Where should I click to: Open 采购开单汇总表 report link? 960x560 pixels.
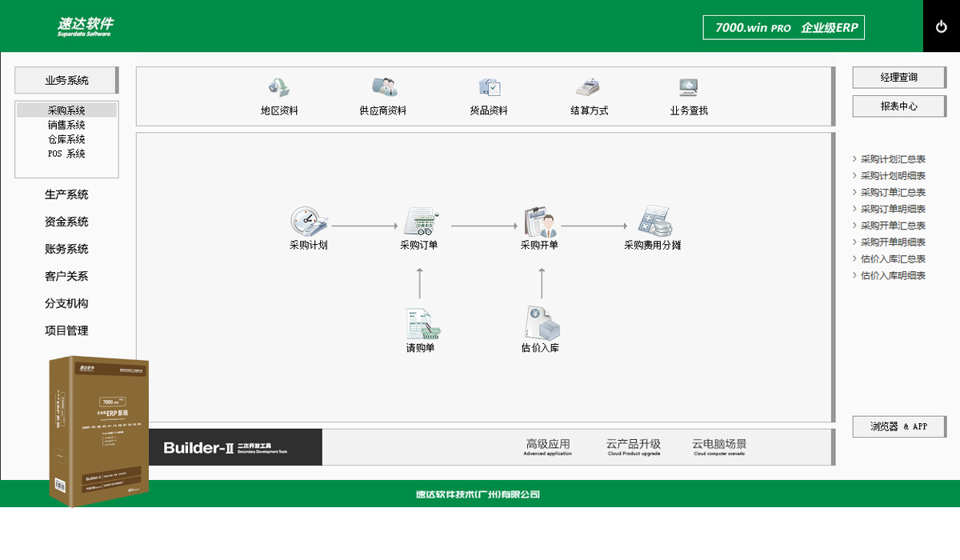(893, 226)
